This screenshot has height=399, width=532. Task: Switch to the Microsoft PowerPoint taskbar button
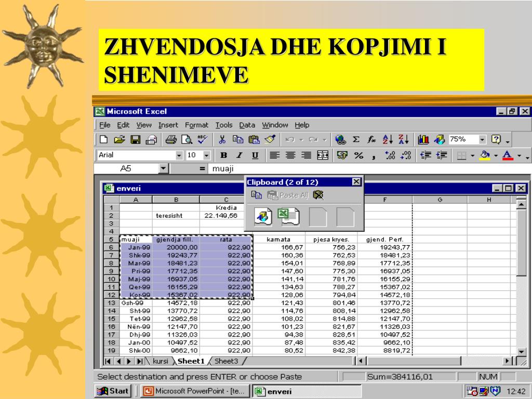click(195, 391)
